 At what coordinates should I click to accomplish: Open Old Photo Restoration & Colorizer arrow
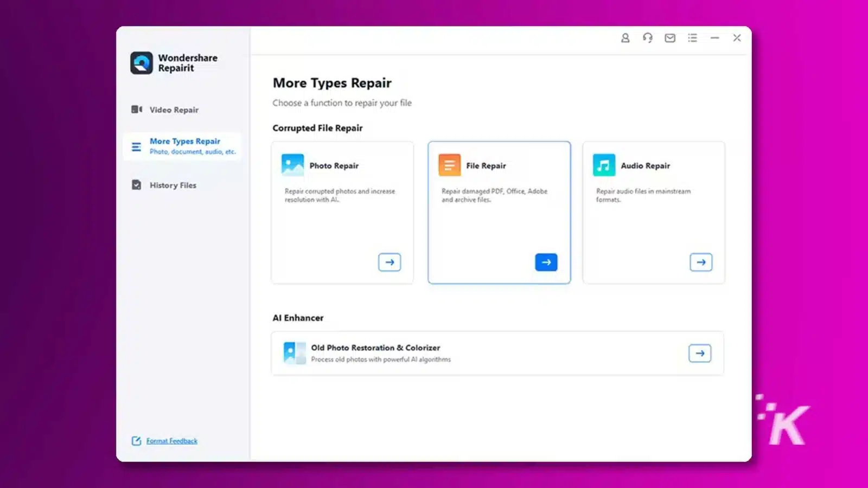(699, 353)
